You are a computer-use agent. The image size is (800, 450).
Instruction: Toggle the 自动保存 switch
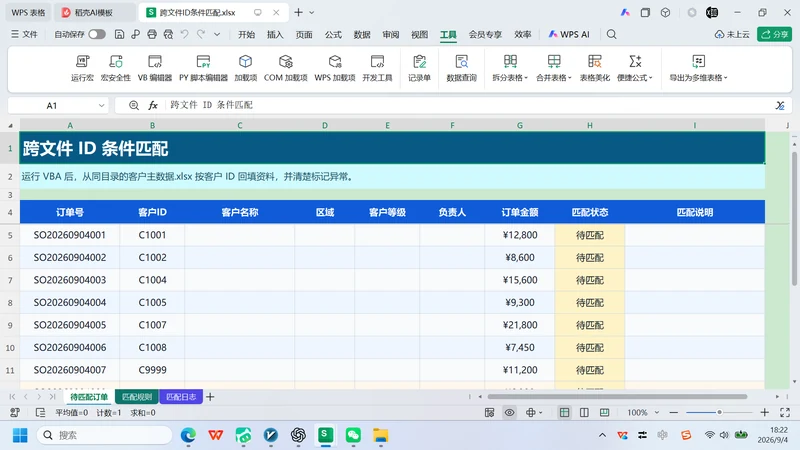tap(97, 34)
